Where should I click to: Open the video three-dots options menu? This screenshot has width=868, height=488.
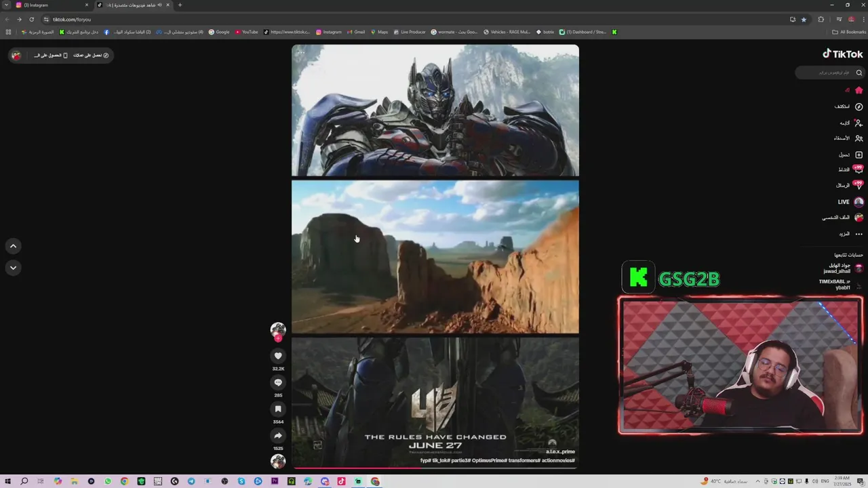[x=301, y=52]
